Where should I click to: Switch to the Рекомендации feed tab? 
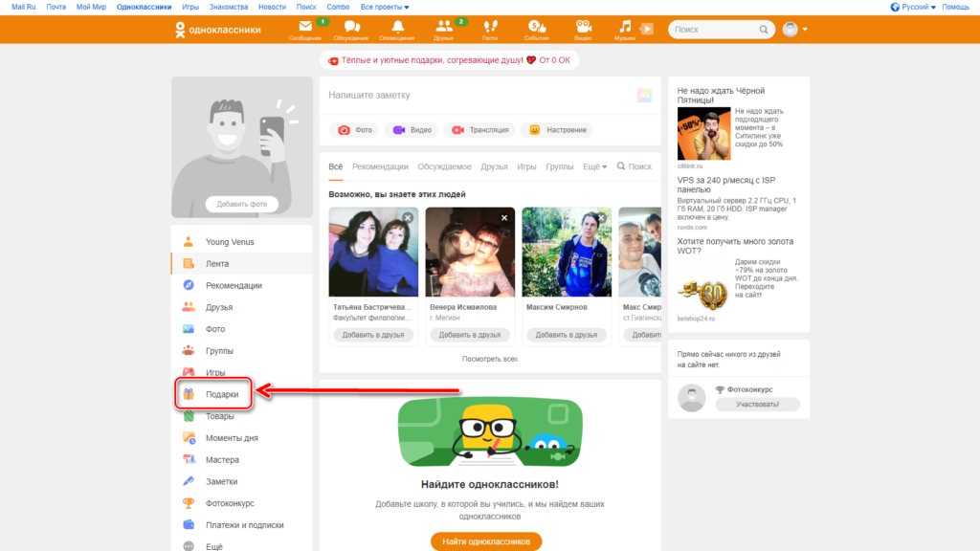380,166
